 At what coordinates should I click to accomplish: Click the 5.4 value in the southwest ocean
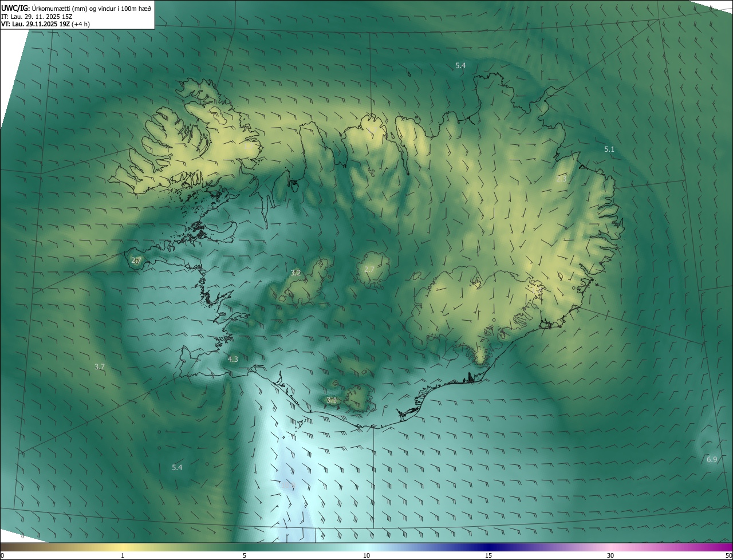click(178, 468)
